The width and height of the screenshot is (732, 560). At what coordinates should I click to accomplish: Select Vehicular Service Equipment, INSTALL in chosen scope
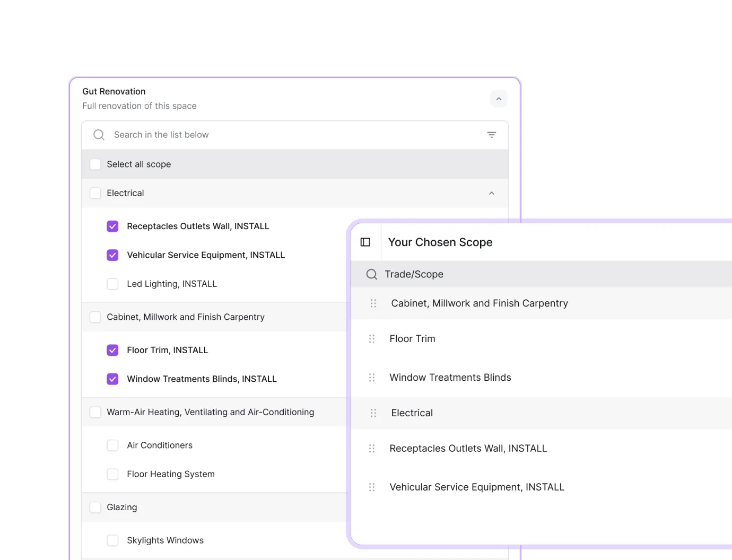click(x=541, y=487)
